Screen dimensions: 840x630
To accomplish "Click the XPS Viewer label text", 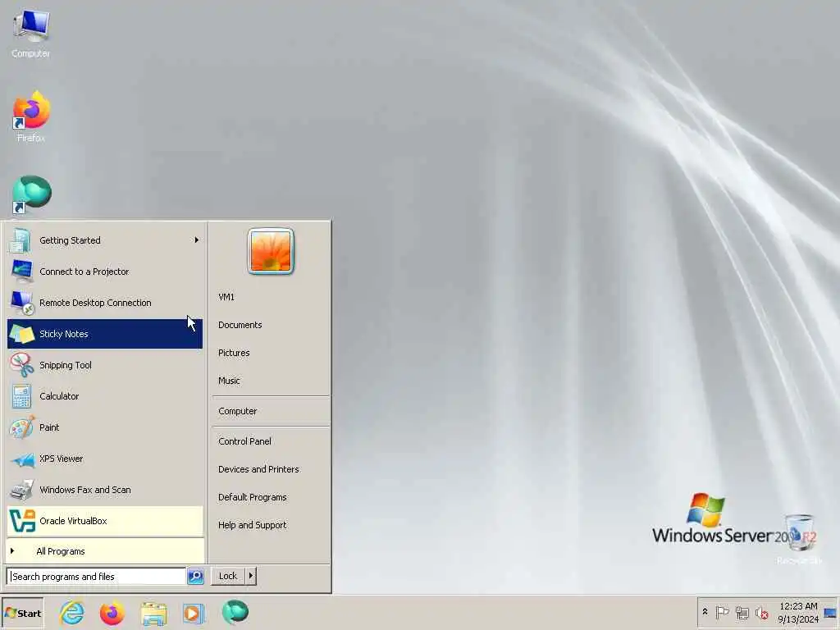I will point(61,459).
